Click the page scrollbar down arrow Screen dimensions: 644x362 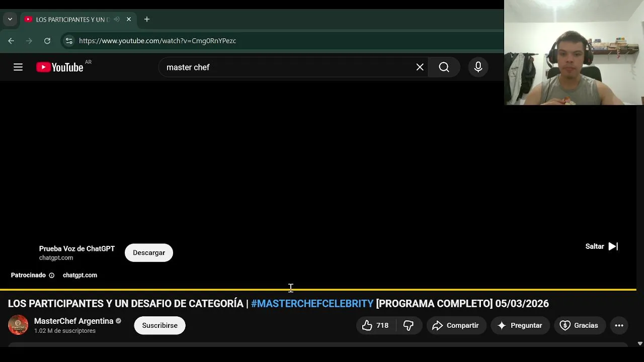640,344
